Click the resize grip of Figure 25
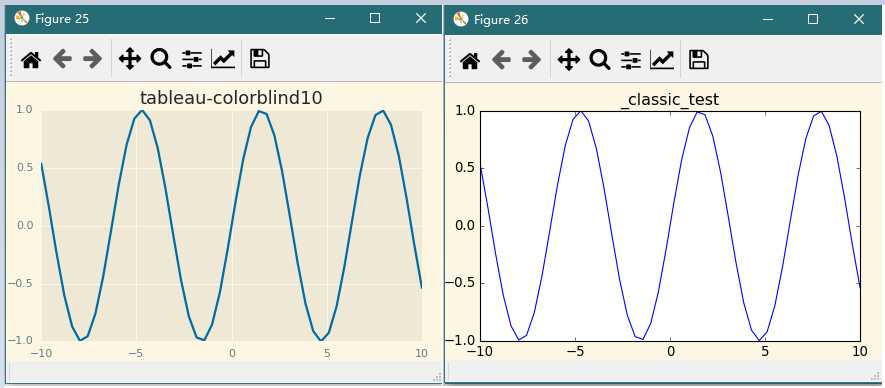The height and width of the screenshot is (388, 885). (437, 377)
